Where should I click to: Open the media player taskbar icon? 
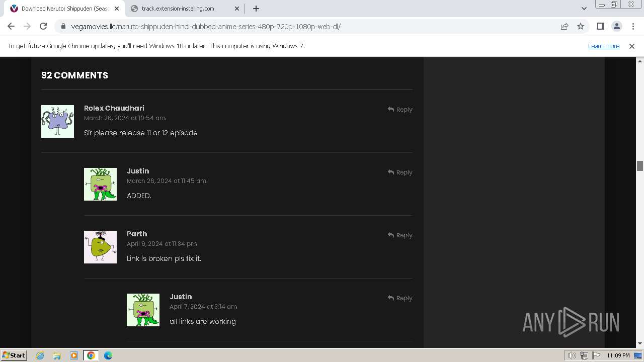click(74, 355)
